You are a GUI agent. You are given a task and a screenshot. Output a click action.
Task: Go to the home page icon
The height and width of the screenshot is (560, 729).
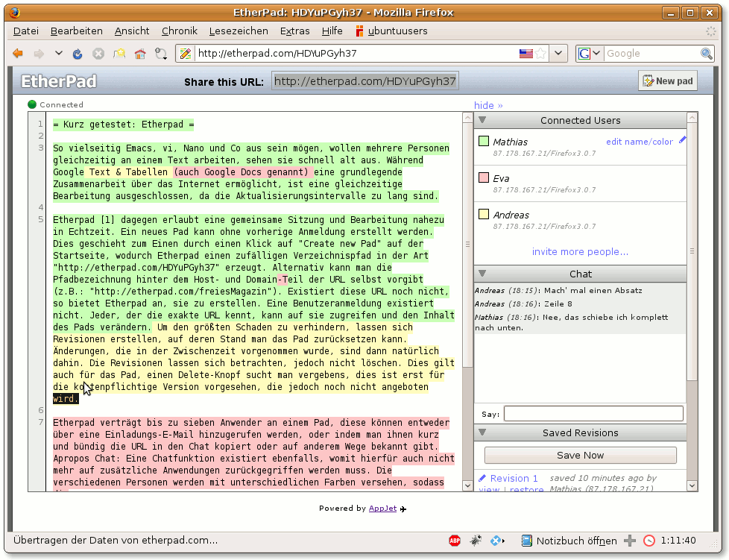click(x=140, y=54)
